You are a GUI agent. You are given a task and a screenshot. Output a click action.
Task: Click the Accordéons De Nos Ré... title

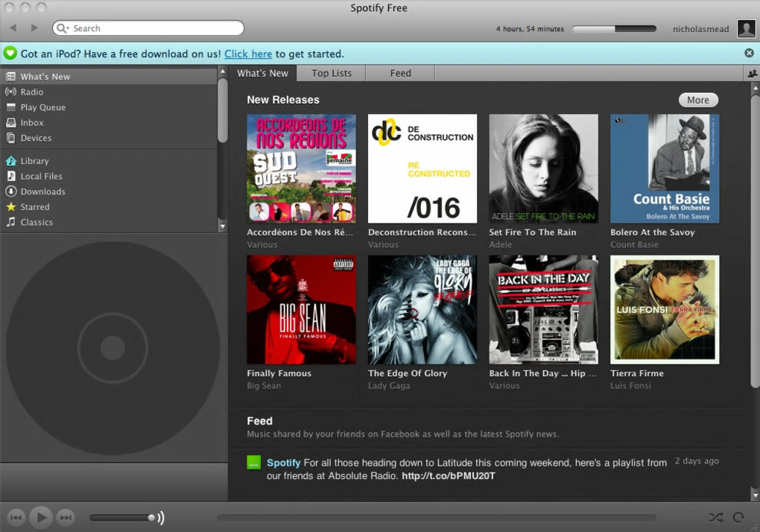pyautogui.click(x=300, y=232)
